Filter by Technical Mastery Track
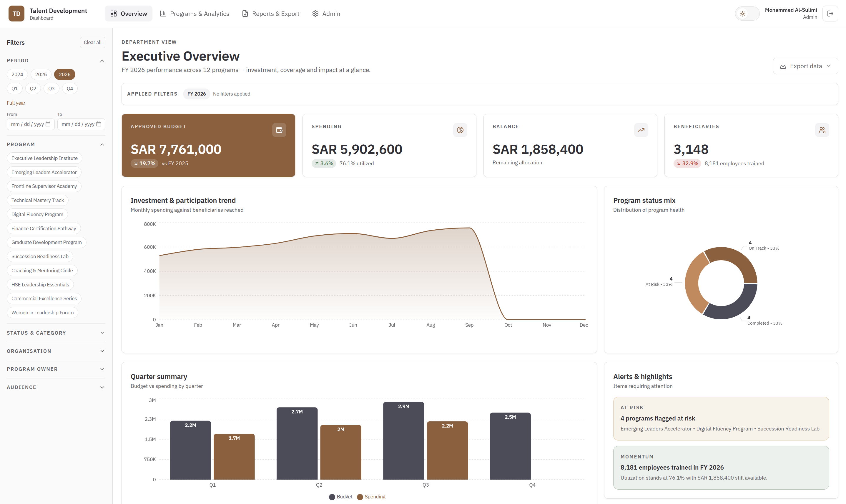 coord(38,200)
